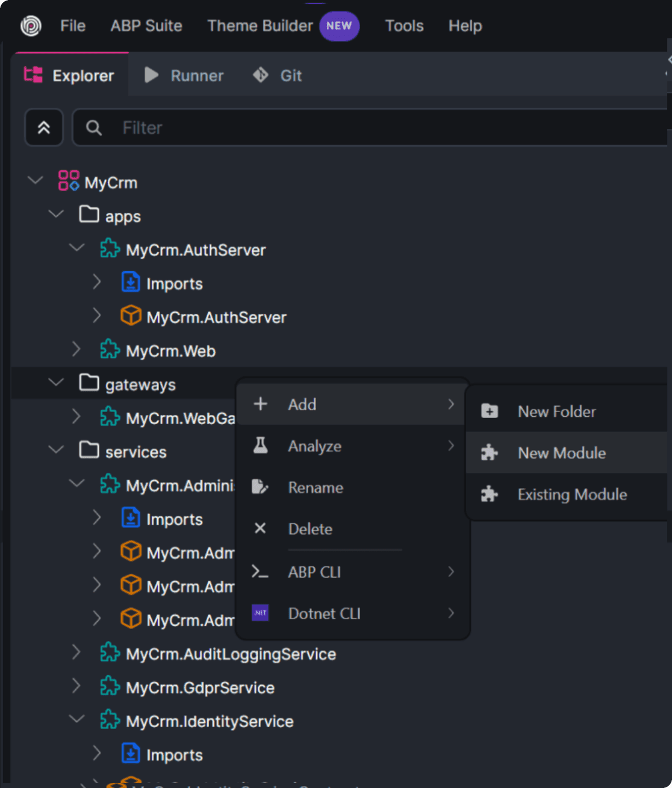Open the File menu

click(x=73, y=26)
